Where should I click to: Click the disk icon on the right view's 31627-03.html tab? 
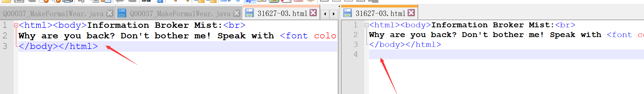pos(347,13)
